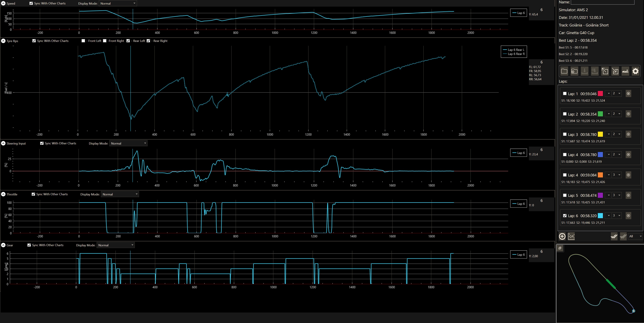
Task: Open Lap 1 stint number dropdown
Action: [x=616, y=93]
